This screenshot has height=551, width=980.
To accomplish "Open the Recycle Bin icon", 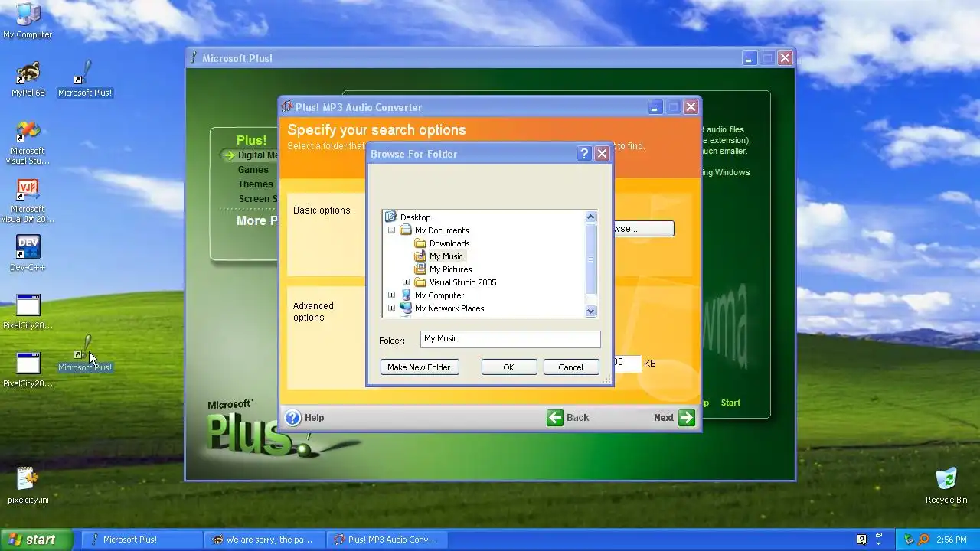I will click(x=946, y=486).
